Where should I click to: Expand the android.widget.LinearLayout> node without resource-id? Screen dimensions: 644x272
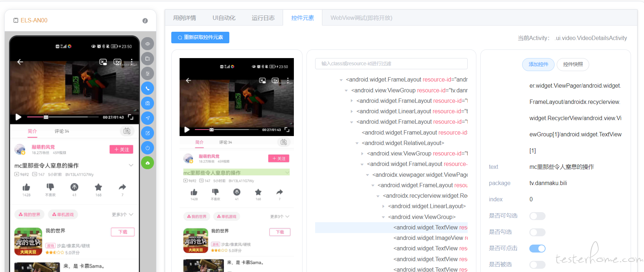(x=383, y=206)
